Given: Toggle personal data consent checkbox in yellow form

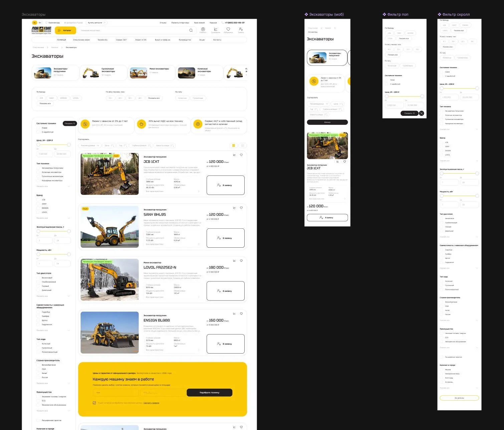Looking at the screenshot, I should coord(94,403).
